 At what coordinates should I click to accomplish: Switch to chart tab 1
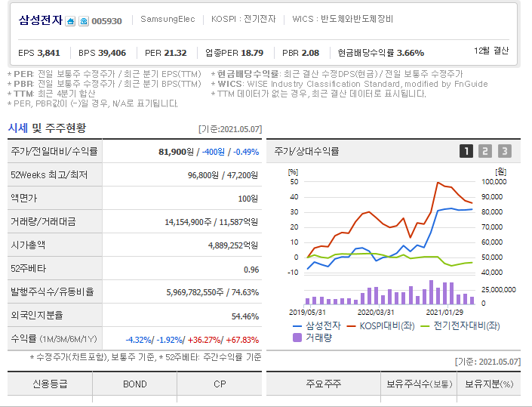coord(466,151)
